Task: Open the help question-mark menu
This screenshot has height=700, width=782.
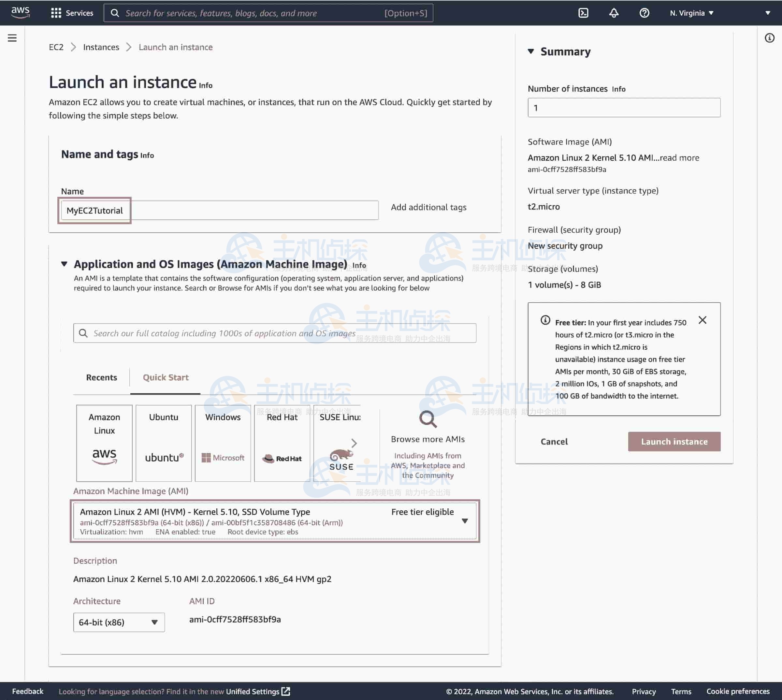Action: (644, 13)
